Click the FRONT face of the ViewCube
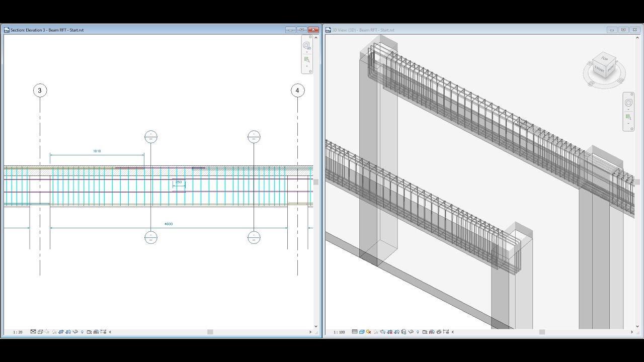This screenshot has height=362, width=644. (600, 69)
